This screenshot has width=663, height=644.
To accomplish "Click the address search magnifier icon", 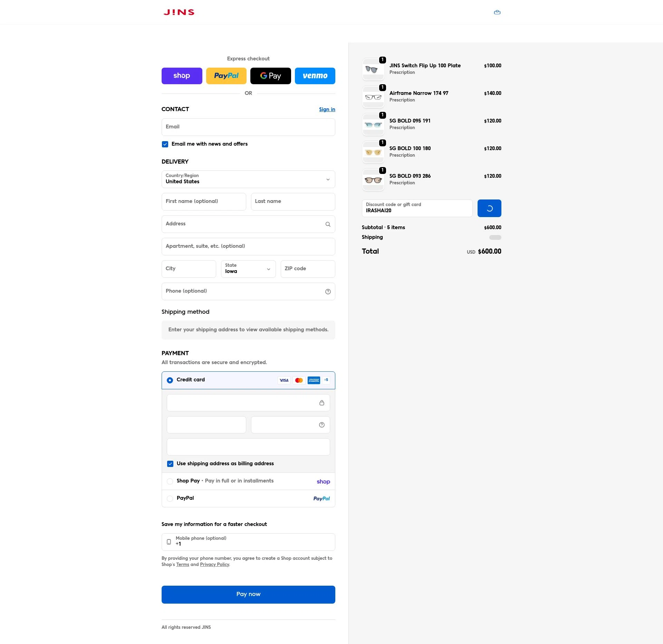I will click(328, 224).
